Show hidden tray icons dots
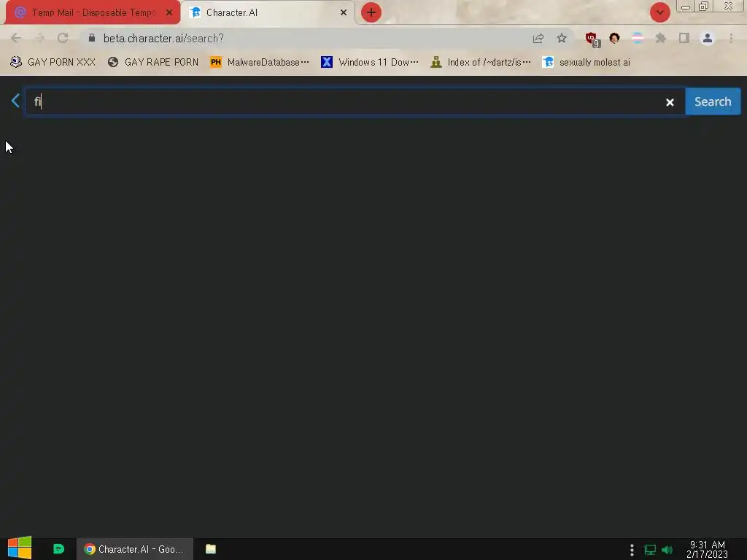Screen dimensions: 747x560 coord(632,550)
